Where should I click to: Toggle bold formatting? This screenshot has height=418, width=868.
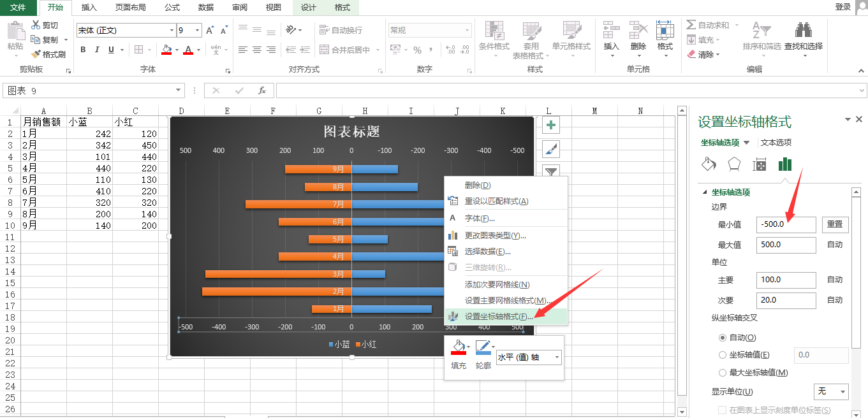[x=83, y=50]
